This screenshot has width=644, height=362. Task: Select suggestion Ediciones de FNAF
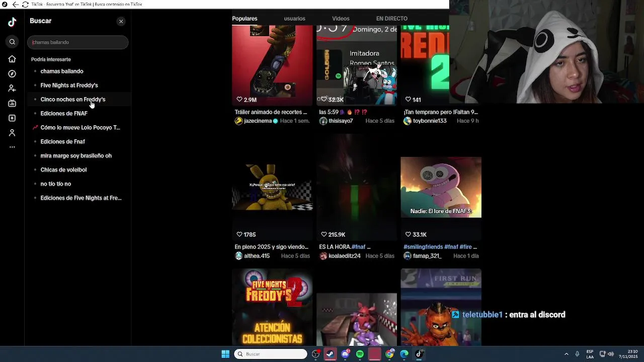tap(64, 114)
